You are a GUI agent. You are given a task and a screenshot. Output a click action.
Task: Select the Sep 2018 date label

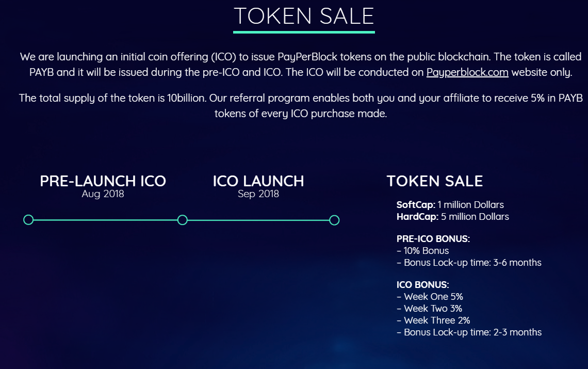pos(258,194)
